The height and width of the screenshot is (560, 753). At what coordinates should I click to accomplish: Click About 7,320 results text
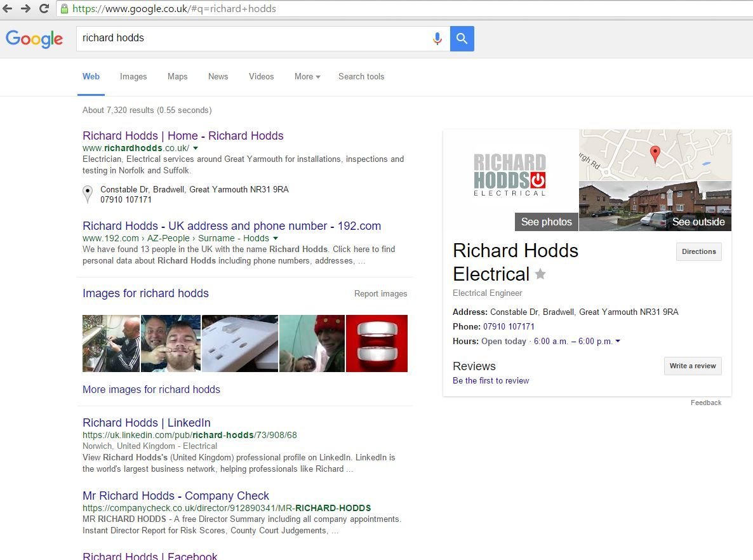point(147,110)
